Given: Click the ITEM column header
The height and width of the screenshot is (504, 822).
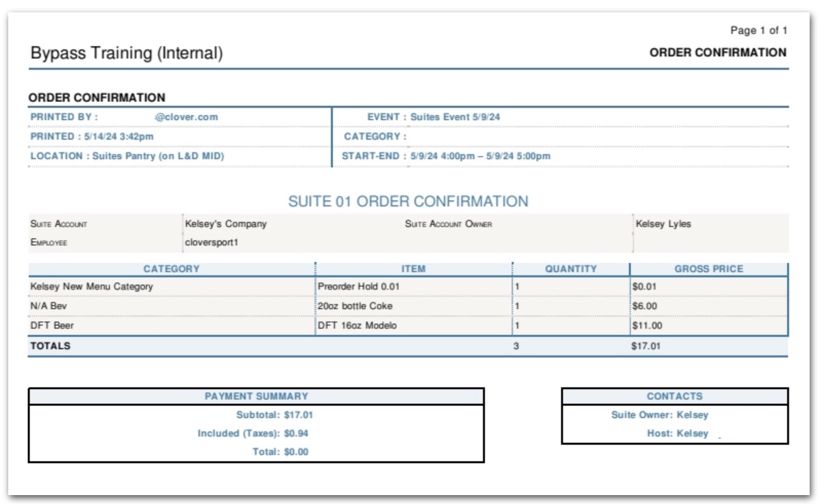Looking at the screenshot, I should click(x=413, y=269).
